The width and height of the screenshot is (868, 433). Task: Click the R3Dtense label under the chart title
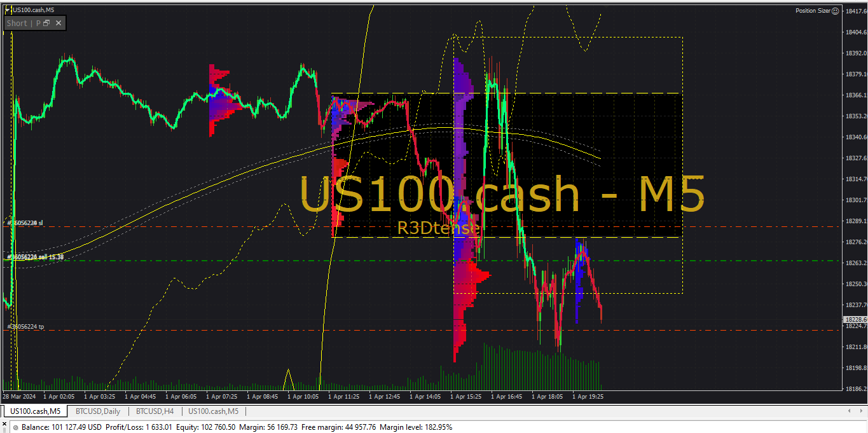[x=438, y=228]
